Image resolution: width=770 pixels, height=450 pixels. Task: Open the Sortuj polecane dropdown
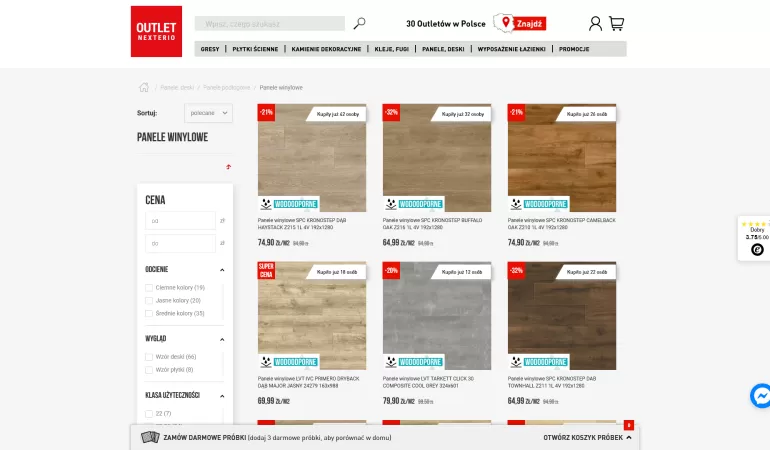[208, 113]
